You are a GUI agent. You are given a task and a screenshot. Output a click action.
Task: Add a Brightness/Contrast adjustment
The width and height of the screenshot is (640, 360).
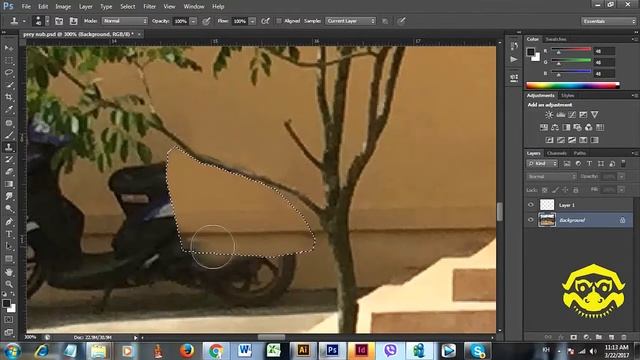549,115
